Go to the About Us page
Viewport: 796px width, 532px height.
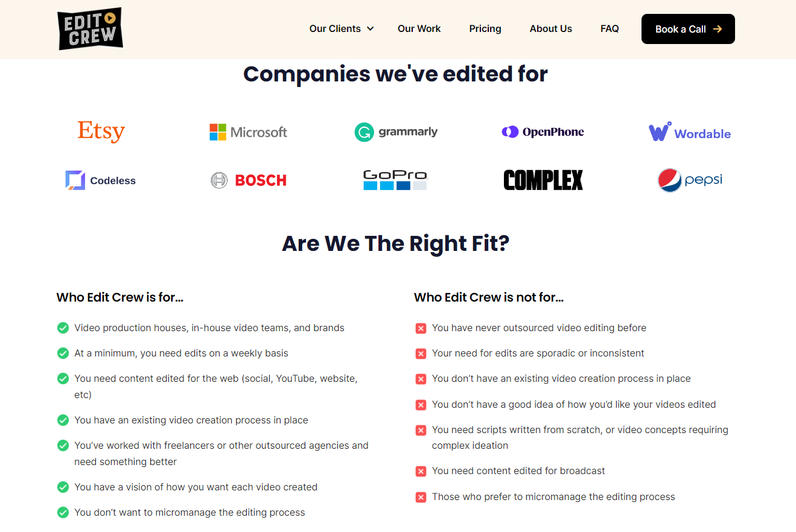click(550, 29)
